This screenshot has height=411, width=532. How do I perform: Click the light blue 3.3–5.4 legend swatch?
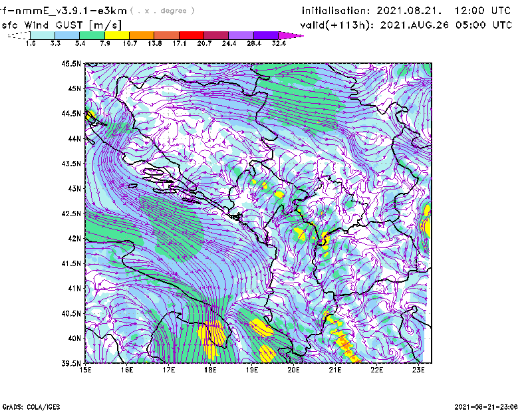pos(67,35)
